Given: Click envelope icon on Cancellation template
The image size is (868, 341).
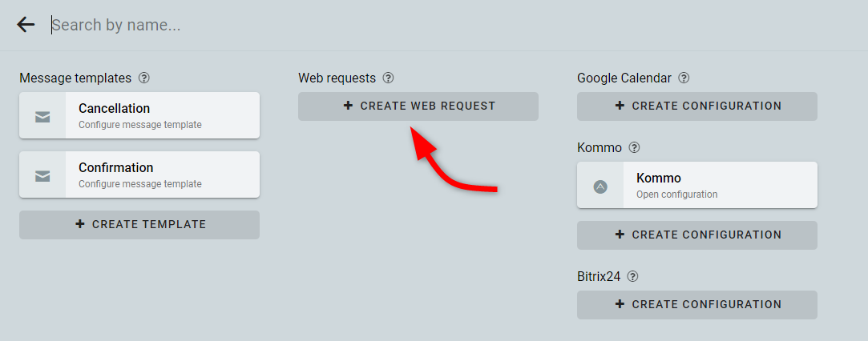Looking at the screenshot, I should click(x=42, y=116).
